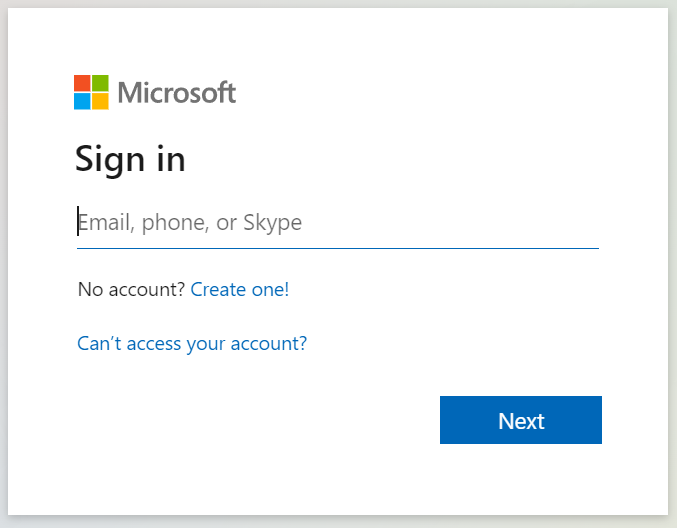Click the yellow square of the Microsoft logo
Viewport: 677px width, 528px height.
(x=100, y=101)
